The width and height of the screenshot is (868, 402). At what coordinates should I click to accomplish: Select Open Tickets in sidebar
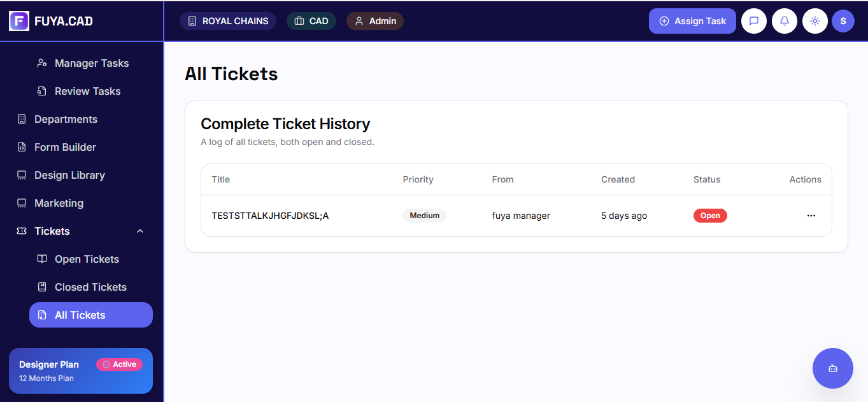(87, 259)
